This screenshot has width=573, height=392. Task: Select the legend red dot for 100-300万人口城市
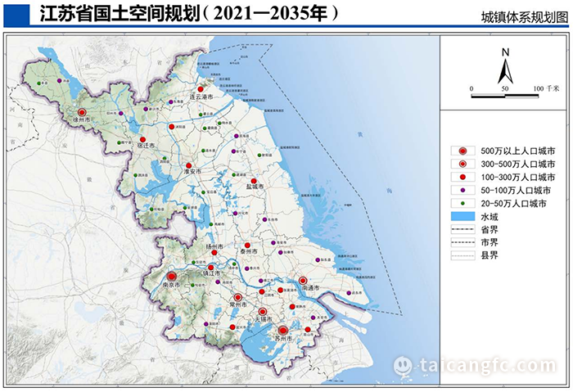pyautogui.click(x=463, y=177)
